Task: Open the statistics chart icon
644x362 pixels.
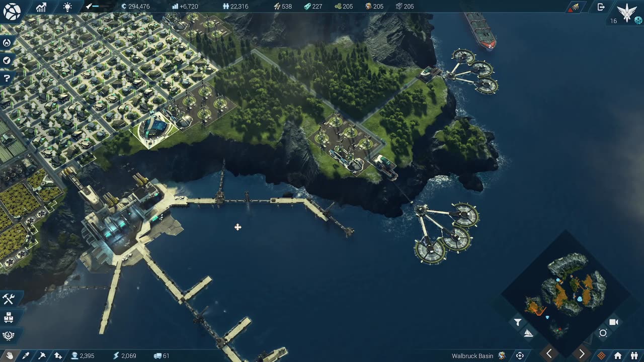Action: point(41,7)
